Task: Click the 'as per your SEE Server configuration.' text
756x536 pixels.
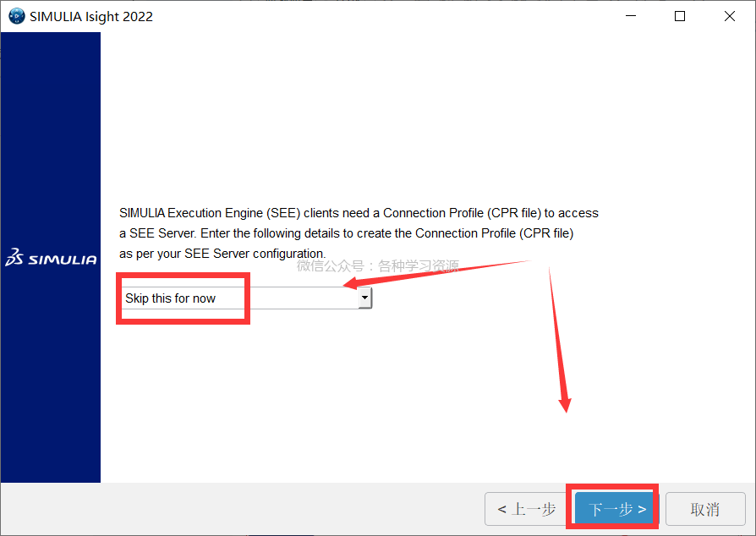Action: coord(222,254)
